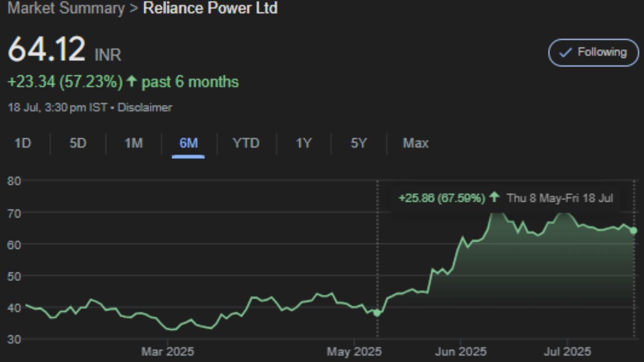Click the 8 May chart start marker dot
Viewport: 644px width, 362px height.
377,313
